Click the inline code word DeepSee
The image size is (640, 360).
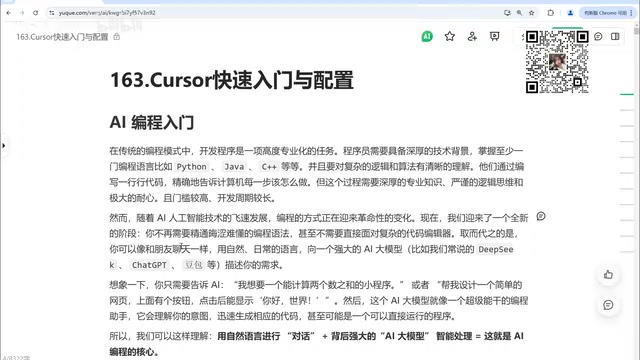tap(496, 249)
